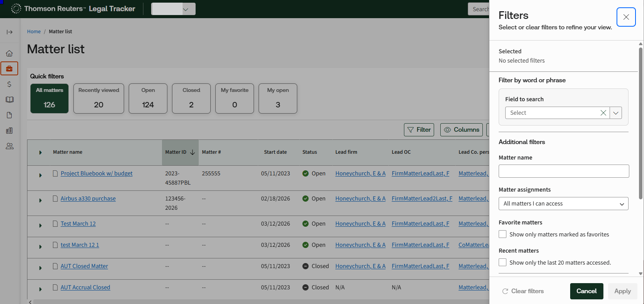
Task: Click Open status icon for Project Bluebook
Action: click(x=305, y=173)
